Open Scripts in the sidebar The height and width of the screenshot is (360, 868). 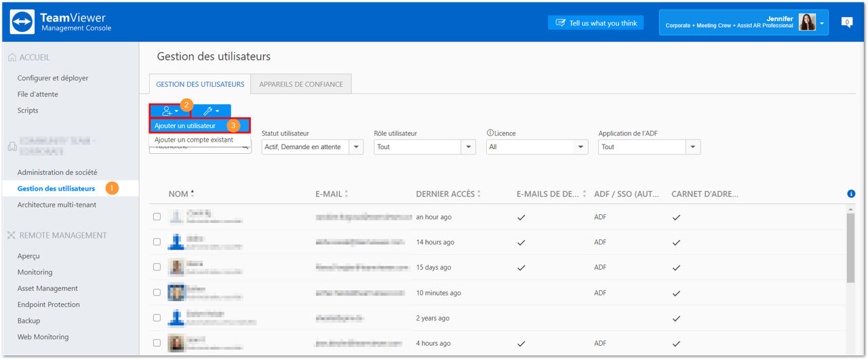click(x=28, y=111)
